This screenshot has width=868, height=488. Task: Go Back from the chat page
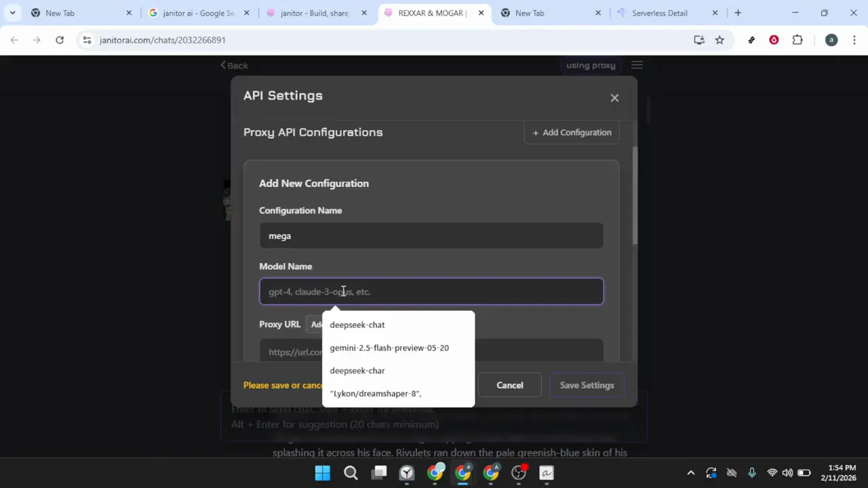tap(234, 66)
